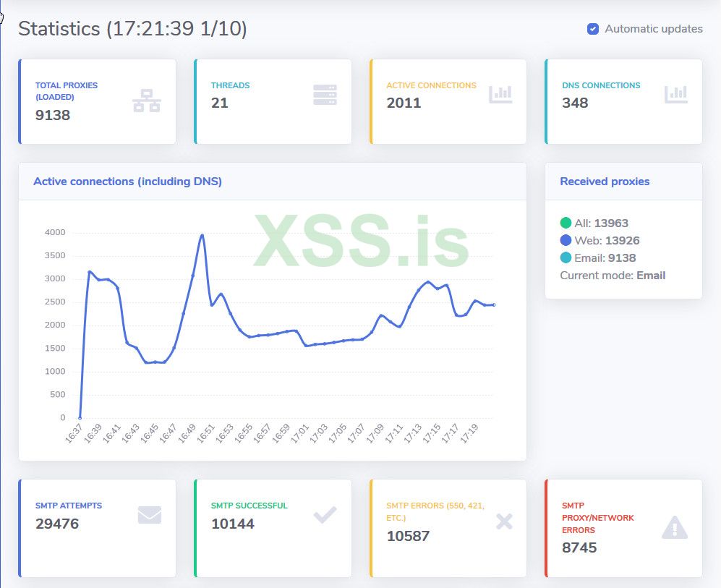Click the Current mode Email text
Viewport: 721px width, 588px height.
tap(613, 276)
